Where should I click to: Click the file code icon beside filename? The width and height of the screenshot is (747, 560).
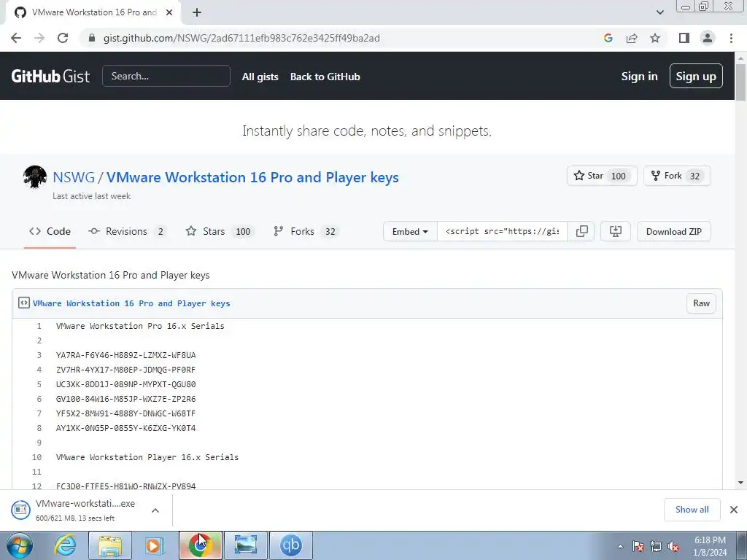[24, 303]
